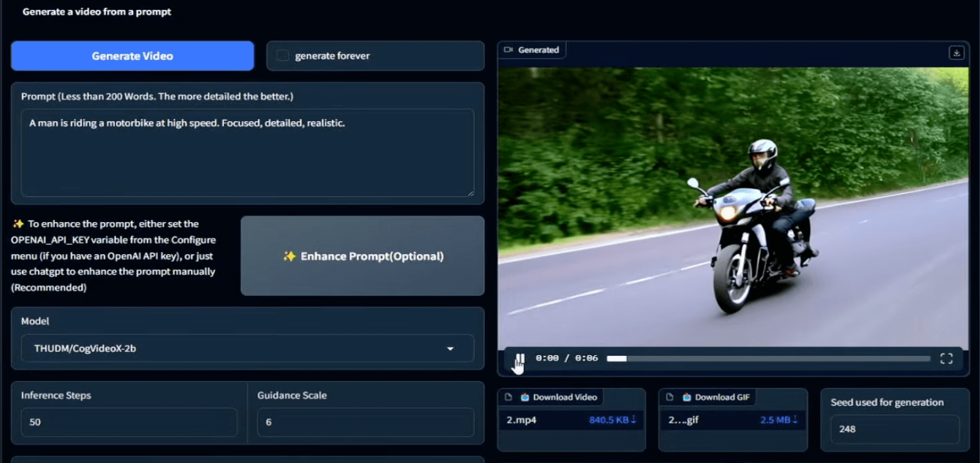The image size is (980, 463).
Task: Click the Enhance Prompt(Optional) button
Action: (x=362, y=256)
